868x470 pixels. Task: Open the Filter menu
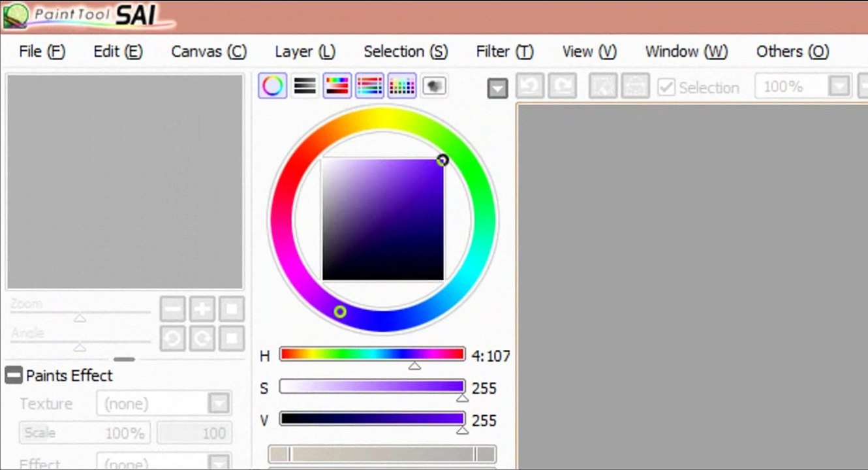pos(504,52)
